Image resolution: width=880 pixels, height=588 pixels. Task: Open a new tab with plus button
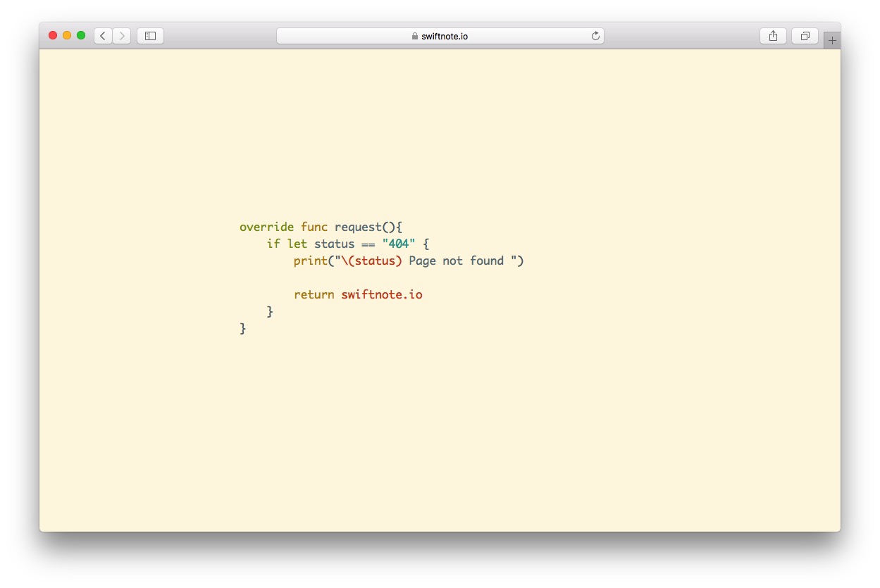coord(832,40)
